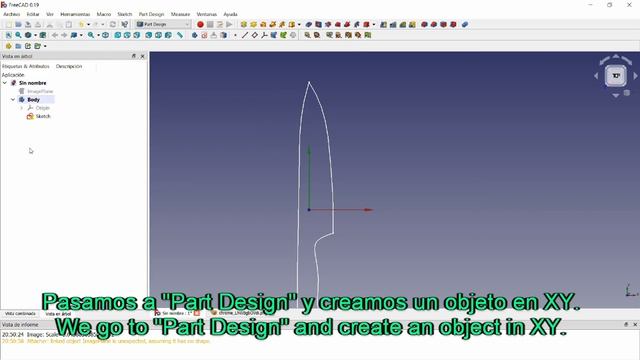Switch to the Vista en árbol tab
The width and height of the screenshot is (640, 360).
click(58, 313)
